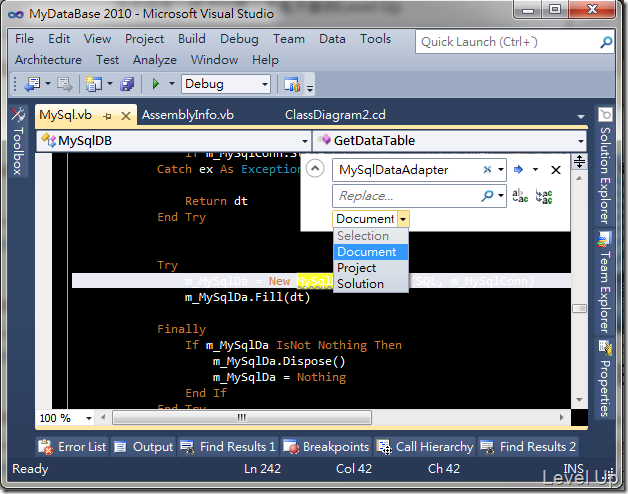This screenshot has width=628, height=494.
Task: Expand the MySqlDB class dropdown
Action: tap(304, 141)
